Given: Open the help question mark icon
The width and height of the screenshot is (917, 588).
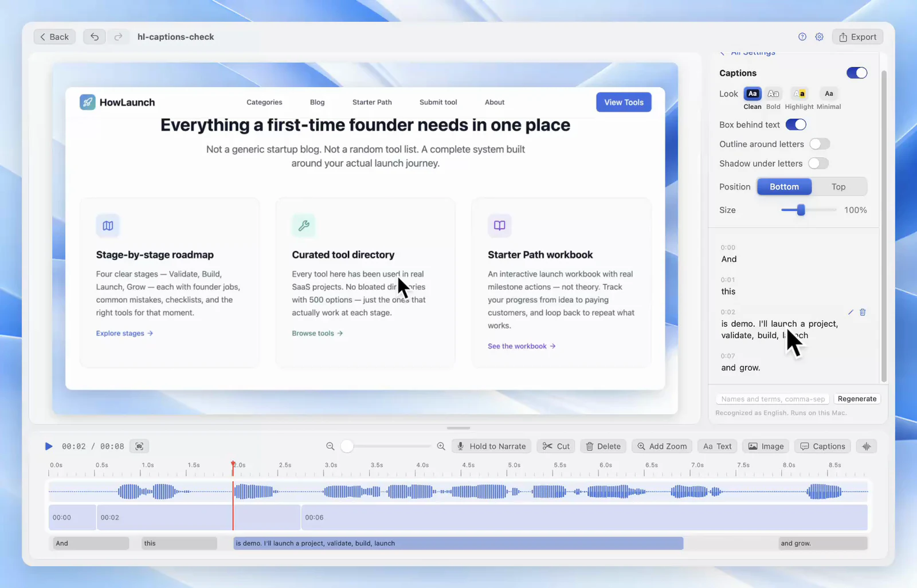Looking at the screenshot, I should coord(802,37).
